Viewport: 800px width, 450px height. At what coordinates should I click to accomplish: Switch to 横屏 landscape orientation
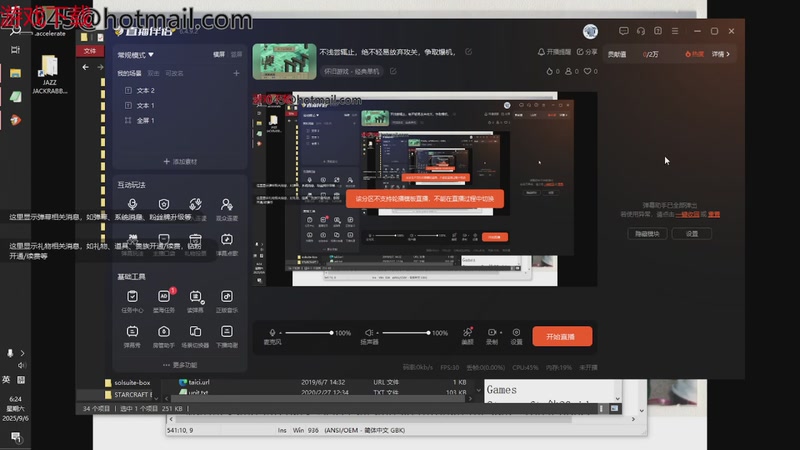219,55
